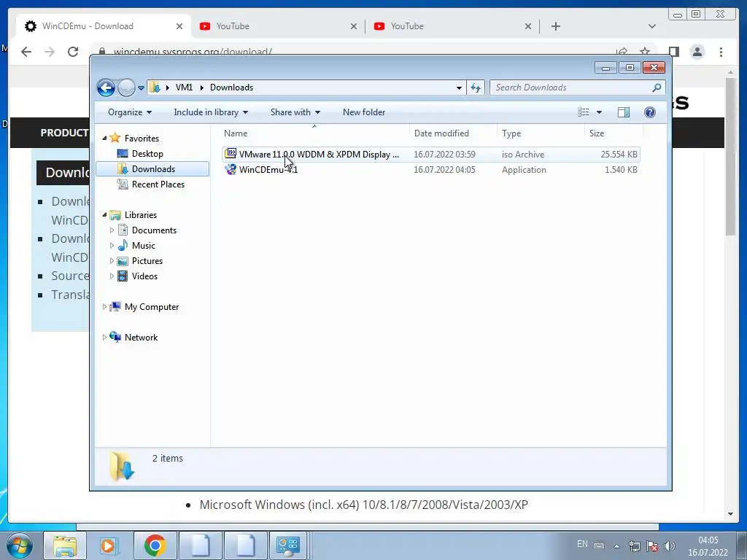Image resolution: width=747 pixels, height=560 pixels.
Task: Open the recent pages dropdown arrow
Action: click(x=141, y=88)
